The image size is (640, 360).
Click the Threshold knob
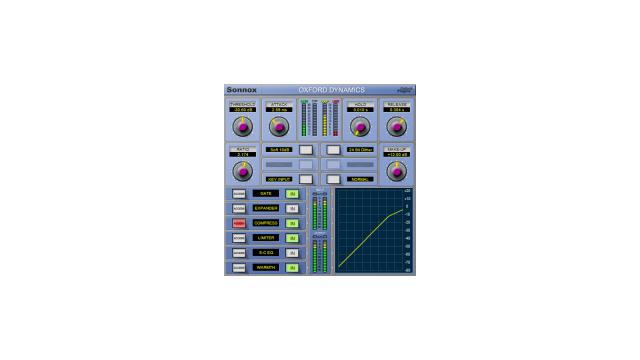242,127
